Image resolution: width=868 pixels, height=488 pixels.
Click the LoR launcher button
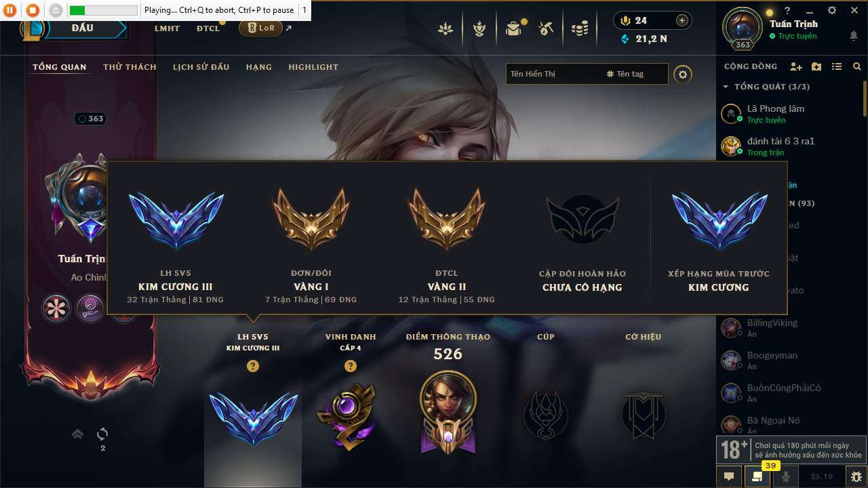[x=260, y=28]
